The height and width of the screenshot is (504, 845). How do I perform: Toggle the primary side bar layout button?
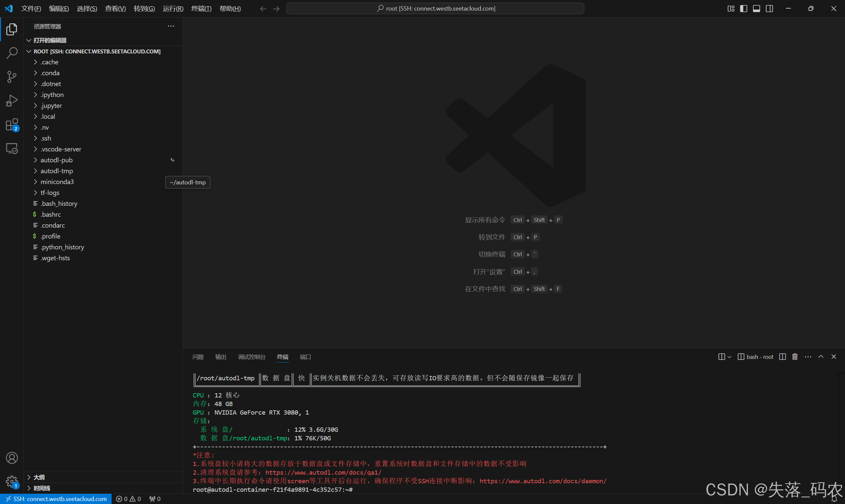[743, 9]
